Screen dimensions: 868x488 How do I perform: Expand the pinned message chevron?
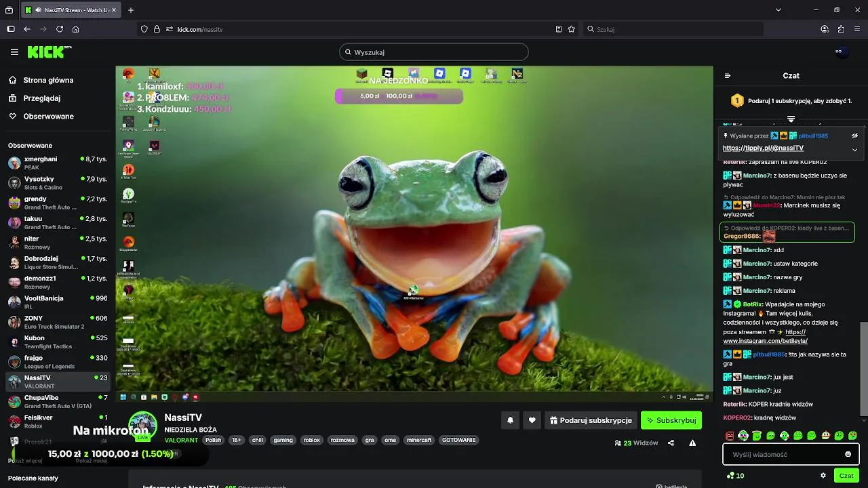click(854, 149)
